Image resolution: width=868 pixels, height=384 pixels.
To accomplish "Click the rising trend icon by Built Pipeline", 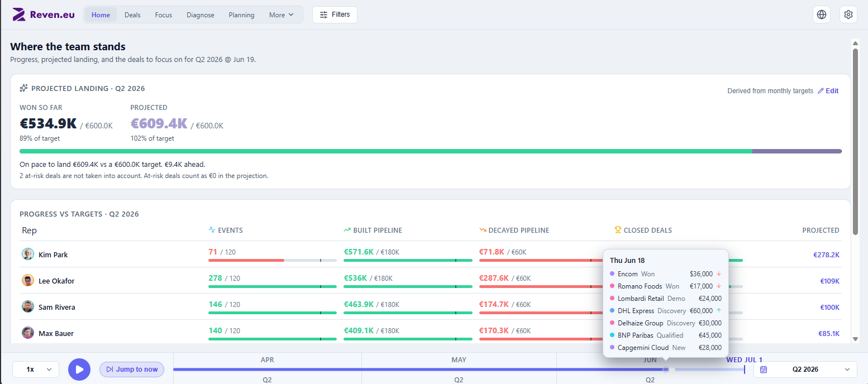I will (x=347, y=230).
